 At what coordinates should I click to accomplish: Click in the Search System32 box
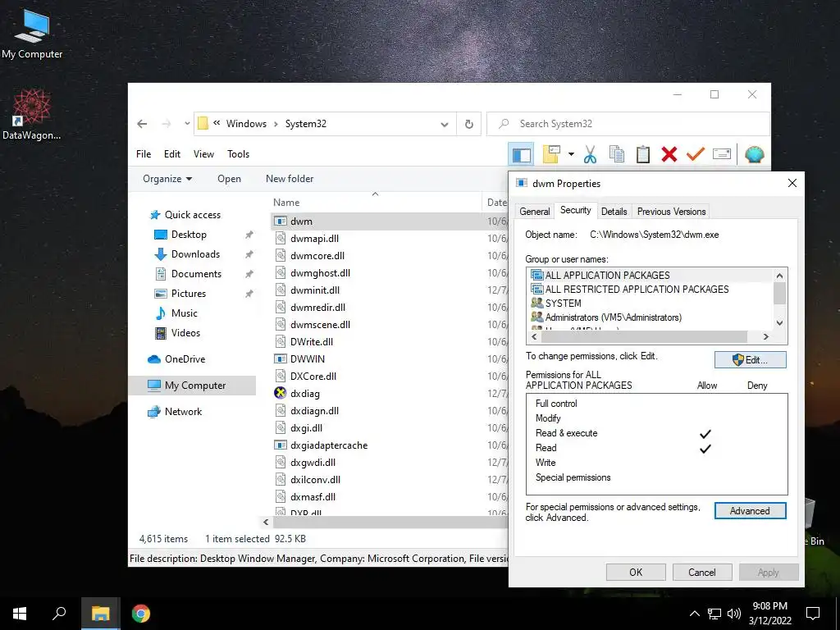pos(628,124)
